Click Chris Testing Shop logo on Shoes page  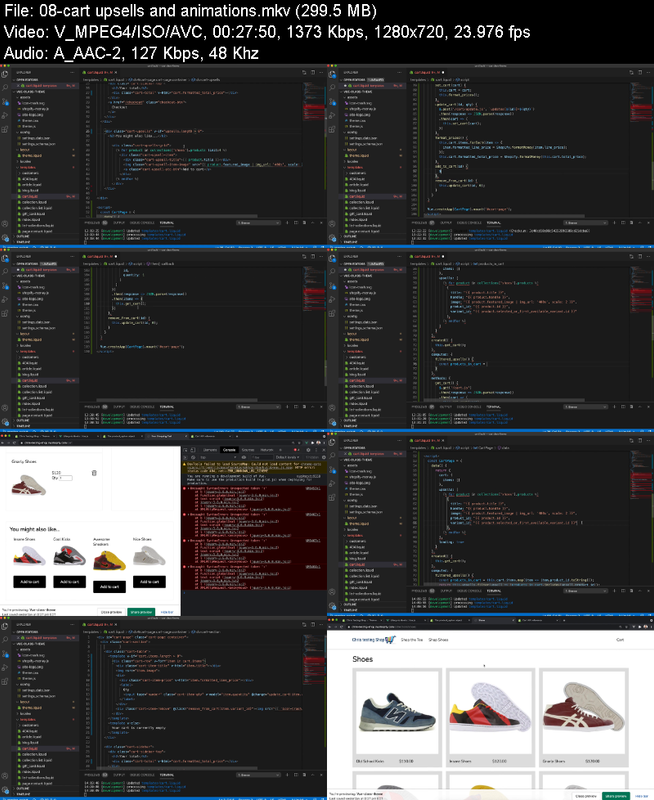point(373,640)
